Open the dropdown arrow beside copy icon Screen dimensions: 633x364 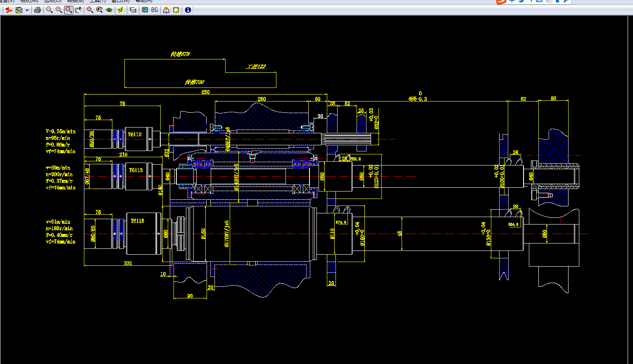point(27,10)
